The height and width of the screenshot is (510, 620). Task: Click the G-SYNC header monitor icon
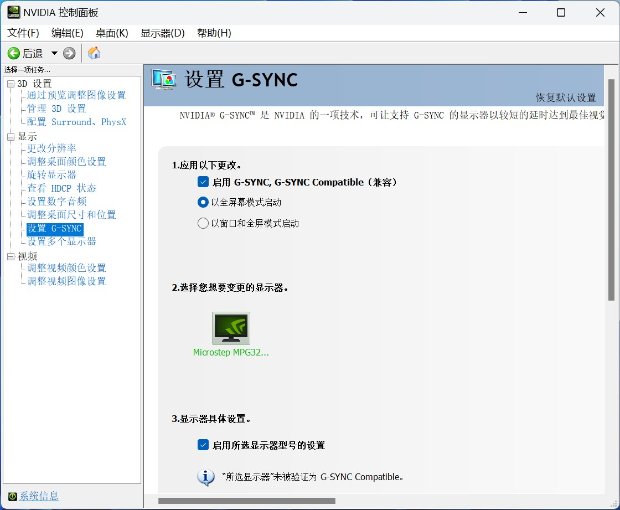(164, 79)
